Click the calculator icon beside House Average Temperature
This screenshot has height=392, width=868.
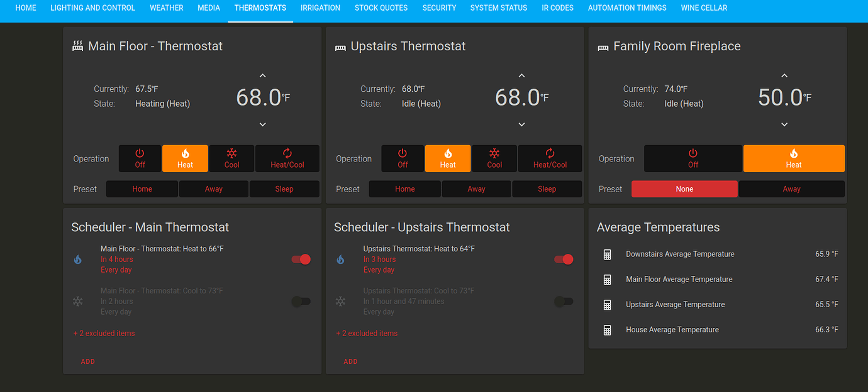click(x=607, y=329)
